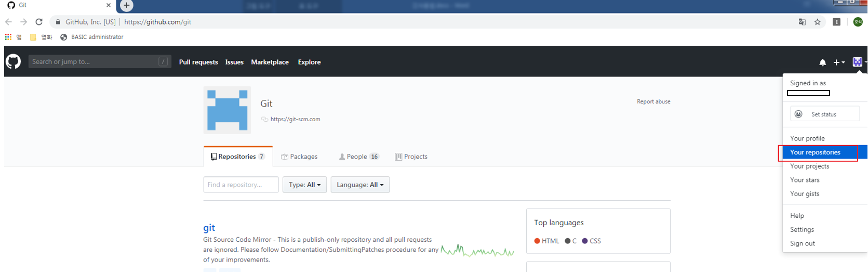Focus the Search or jump to field
Viewport: 868px width, 272px height.
100,61
